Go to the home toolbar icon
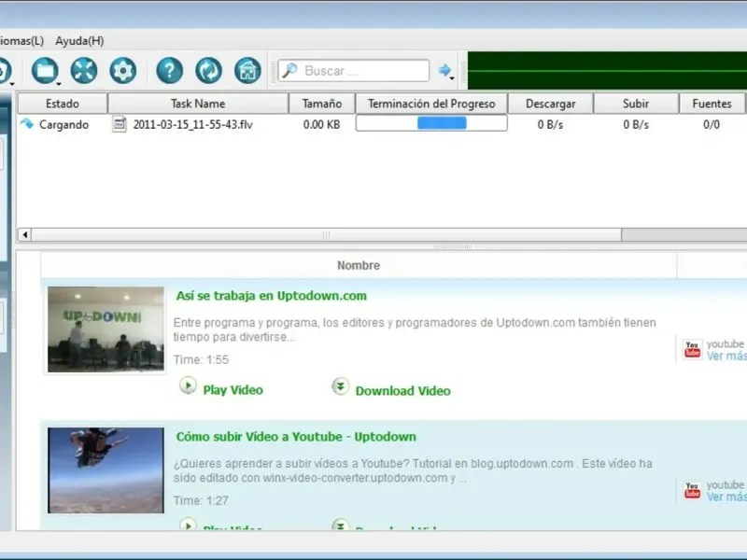Screen dimensions: 747x560 (247, 71)
